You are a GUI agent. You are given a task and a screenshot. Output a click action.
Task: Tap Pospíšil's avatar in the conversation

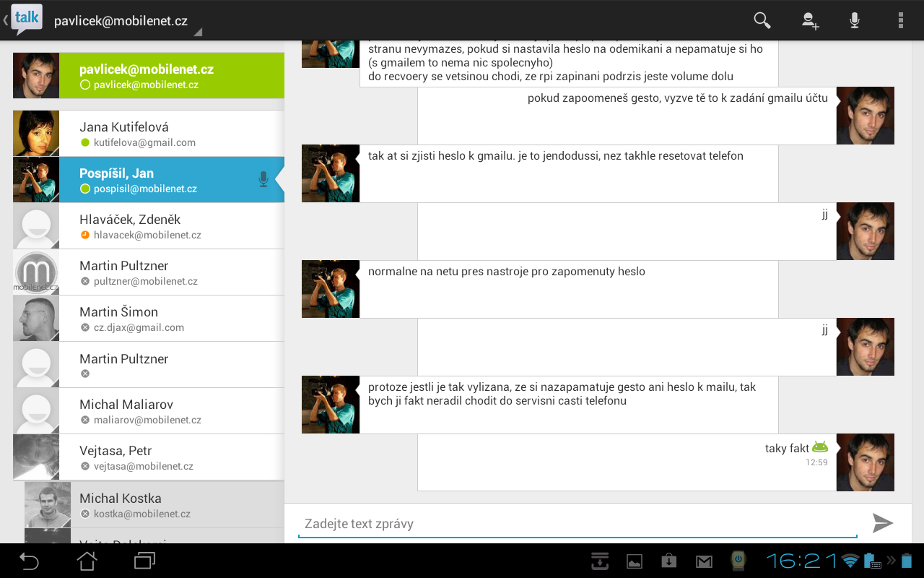330,173
